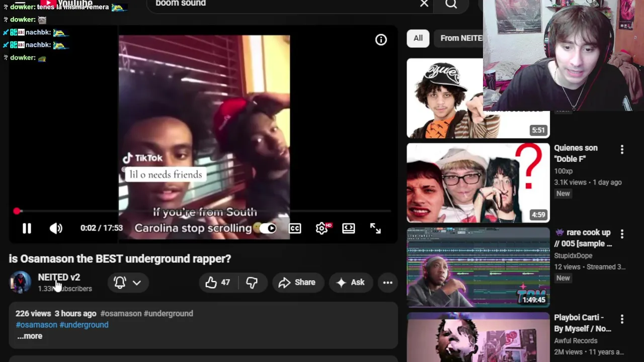Open options for Quienes son Doble F video
Image resolution: width=644 pixels, height=362 pixels.
click(x=622, y=149)
